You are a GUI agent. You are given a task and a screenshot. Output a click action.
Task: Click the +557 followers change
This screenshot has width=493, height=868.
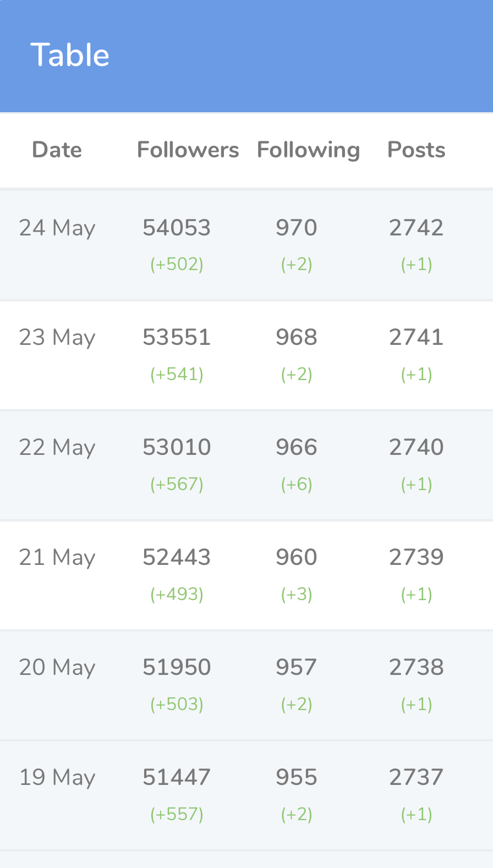coord(177,815)
